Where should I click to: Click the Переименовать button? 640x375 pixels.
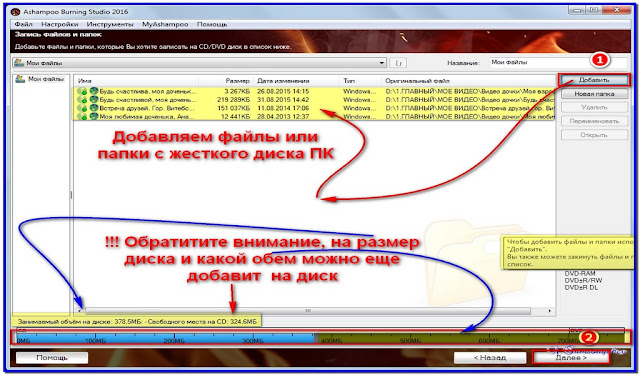(x=594, y=121)
